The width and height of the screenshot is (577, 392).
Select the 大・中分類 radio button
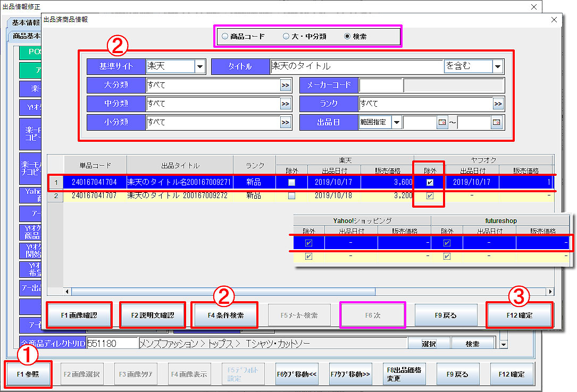pos(286,37)
